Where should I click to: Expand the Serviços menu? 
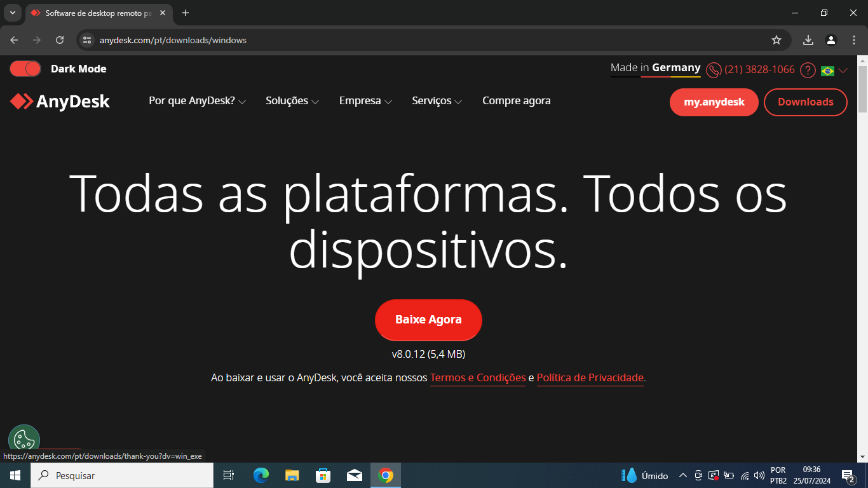point(437,100)
